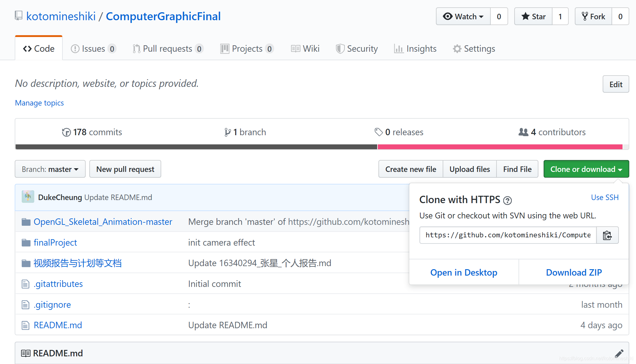636x364 pixels.
Task: Open the Wiki tab
Action: point(305,49)
